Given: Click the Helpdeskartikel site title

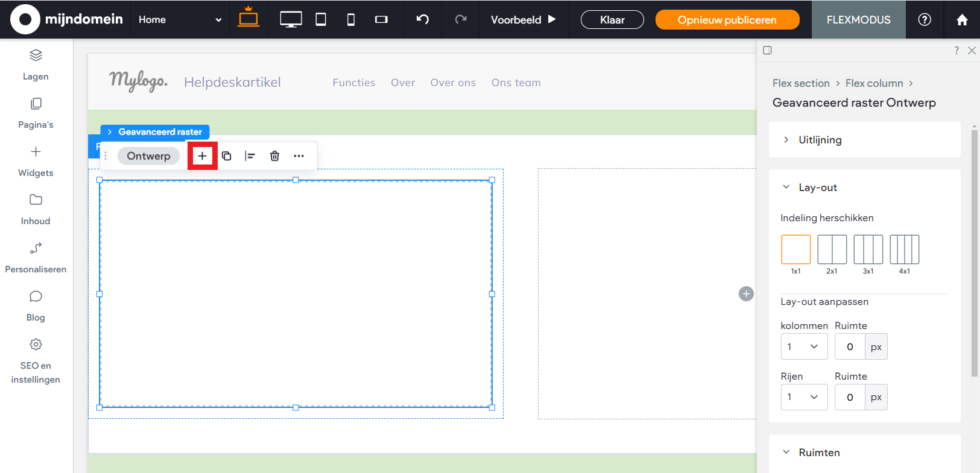Looking at the screenshot, I should 232,82.
